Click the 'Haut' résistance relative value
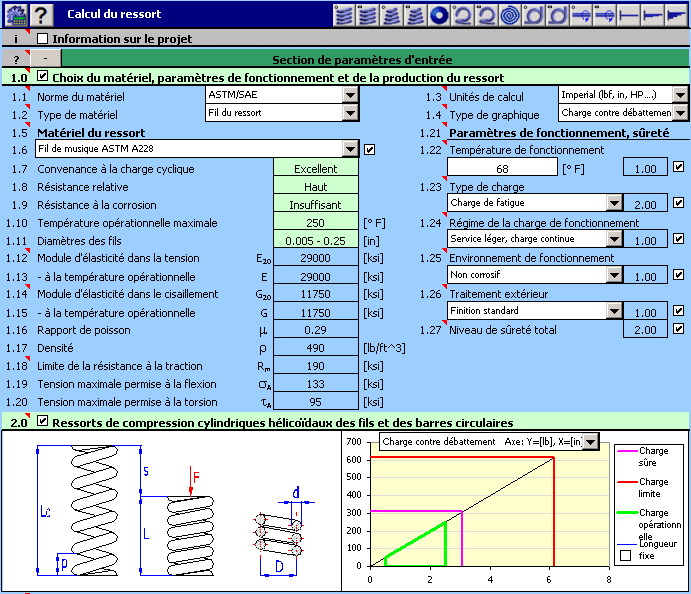This screenshot has height=594, width=691. (316, 187)
